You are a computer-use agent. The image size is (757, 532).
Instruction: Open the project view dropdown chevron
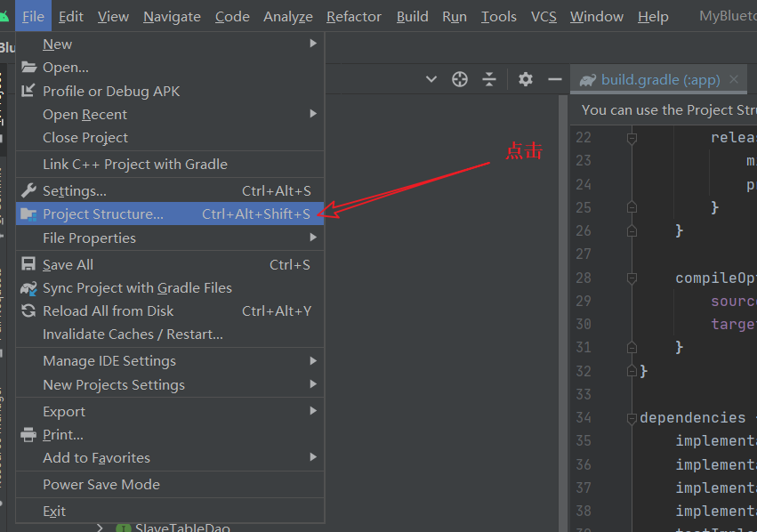431,78
